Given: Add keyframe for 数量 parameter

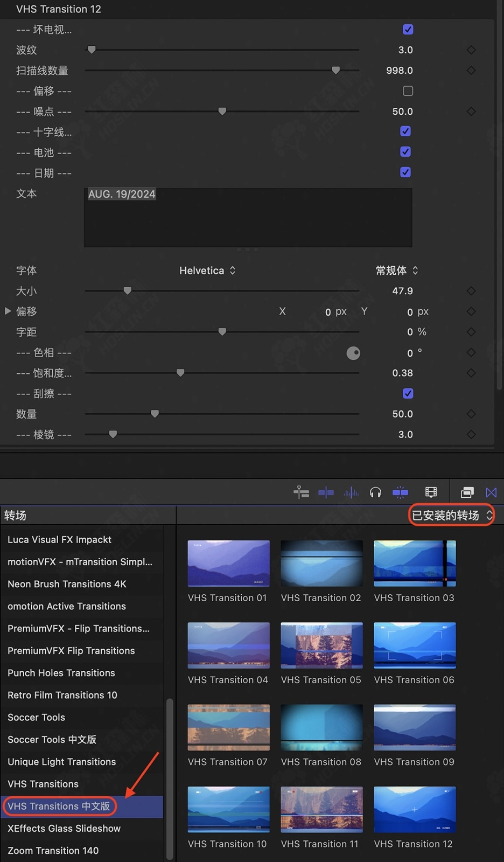Looking at the screenshot, I should point(471,413).
